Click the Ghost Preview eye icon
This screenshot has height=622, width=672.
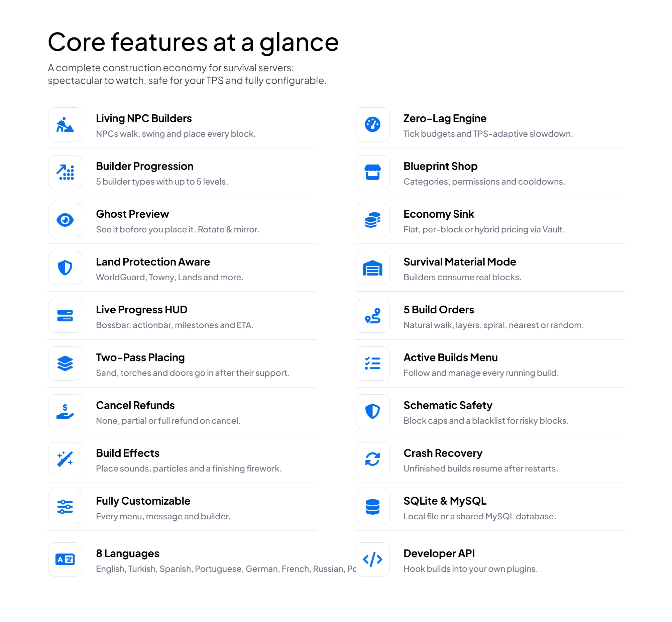(65, 220)
